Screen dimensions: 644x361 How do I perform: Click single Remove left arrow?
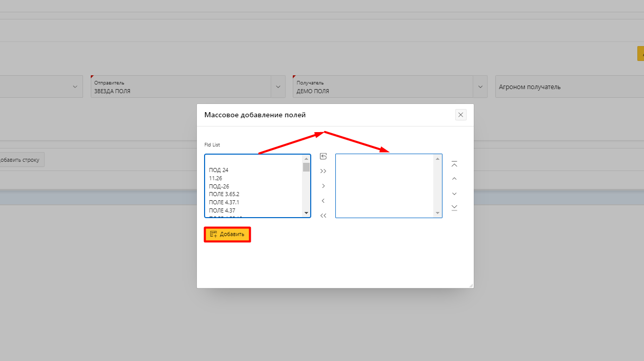coord(323,201)
